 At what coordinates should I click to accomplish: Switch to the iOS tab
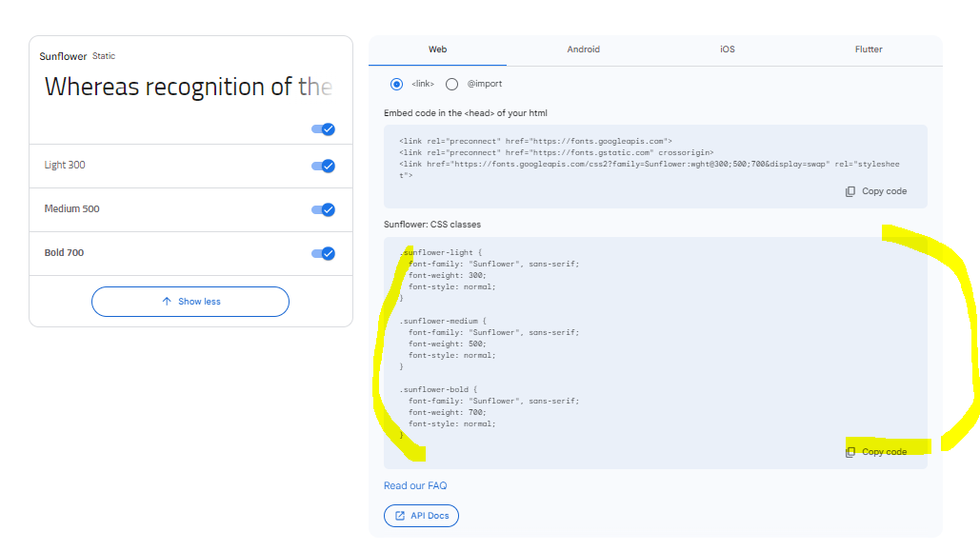click(x=727, y=49)
